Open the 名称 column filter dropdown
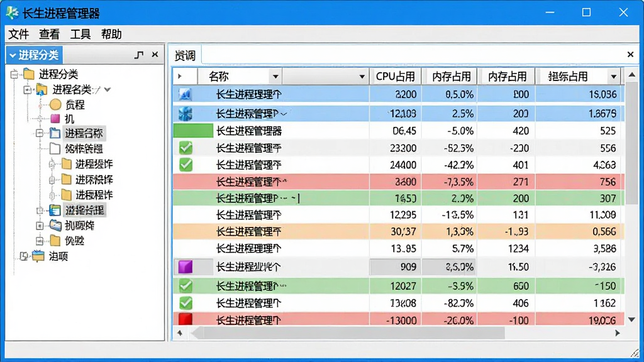 coord(275,76)
